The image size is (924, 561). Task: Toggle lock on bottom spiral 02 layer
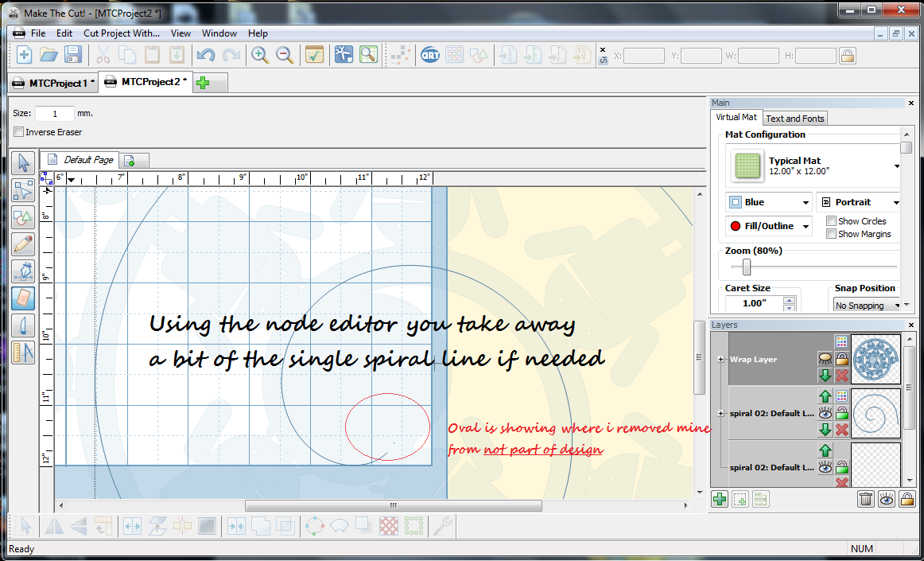841,467
